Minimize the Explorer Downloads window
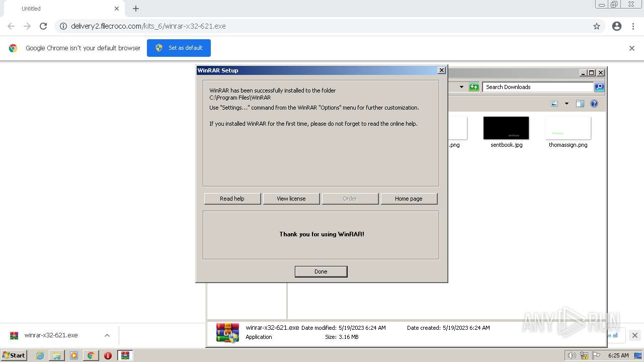This screenshot has width=644, height=362. [x=583, y=72]
